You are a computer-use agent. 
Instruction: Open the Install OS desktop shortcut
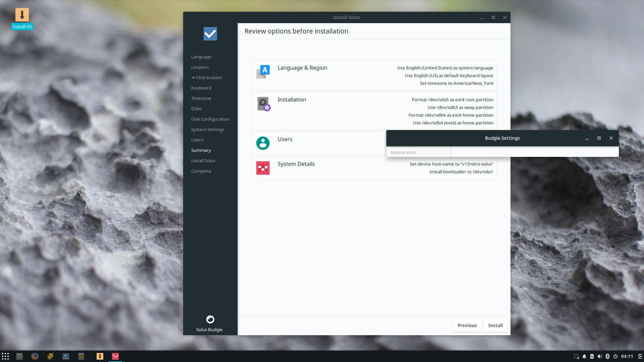[x=22, y=19]
